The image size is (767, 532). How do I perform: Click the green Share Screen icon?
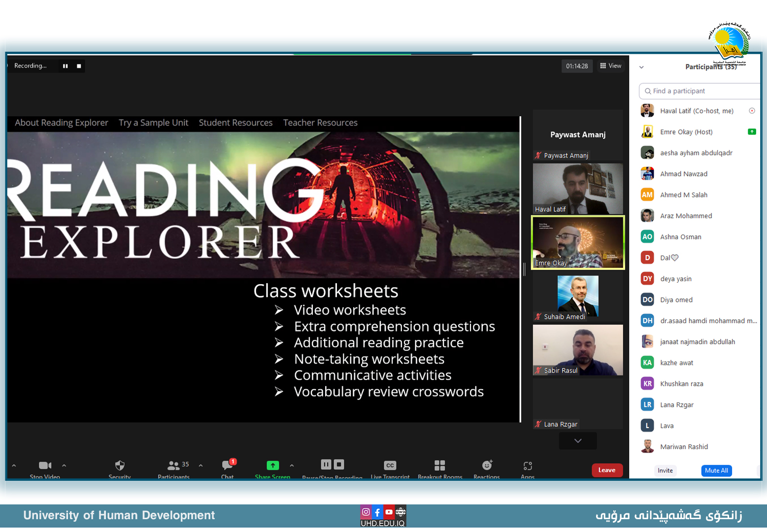click(x=272, y=465)
